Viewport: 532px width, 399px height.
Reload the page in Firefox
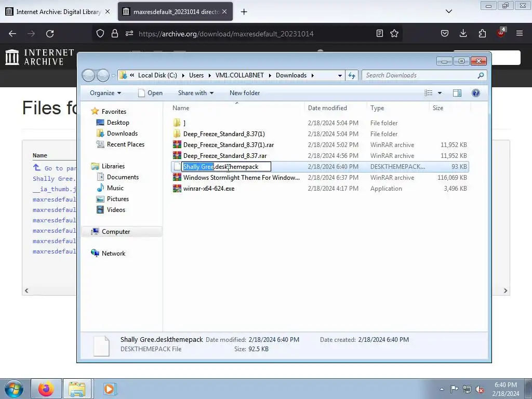[x=50, y=34]
